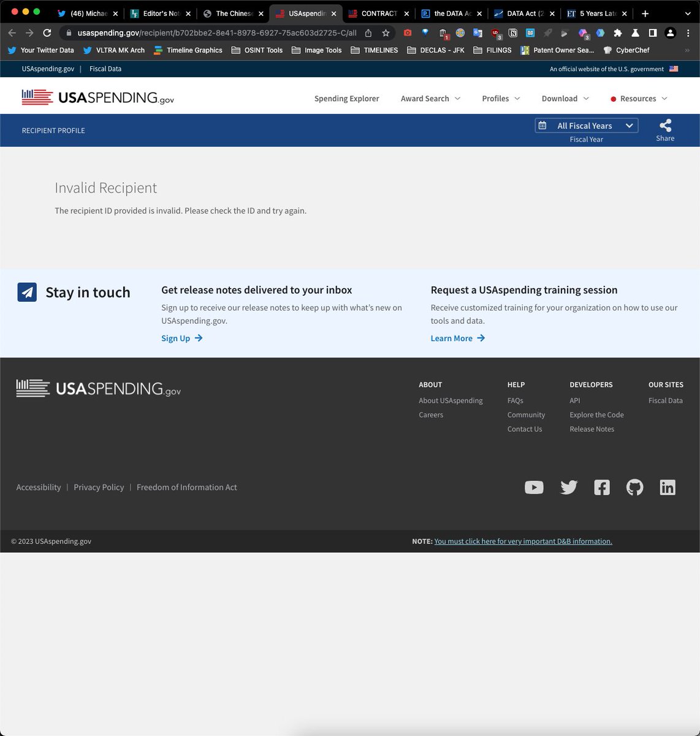This screenshot has height=736, width=700.
Task: Open the OSINT Tools bookmark folder
Action: 257,50
